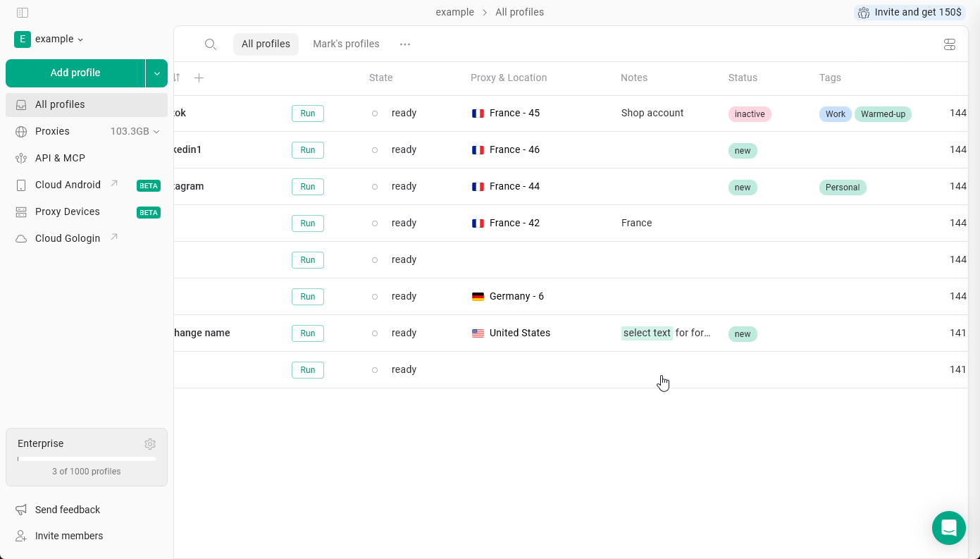The width and height of the screenshot is (980, 559).
Task: Click the 'Shop account' note
Action: 652,113
